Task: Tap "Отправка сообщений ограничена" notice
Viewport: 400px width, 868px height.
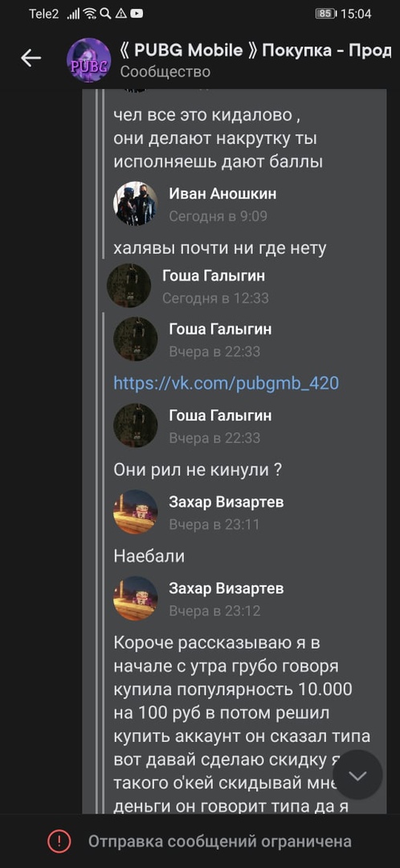Action: [219, 841]
